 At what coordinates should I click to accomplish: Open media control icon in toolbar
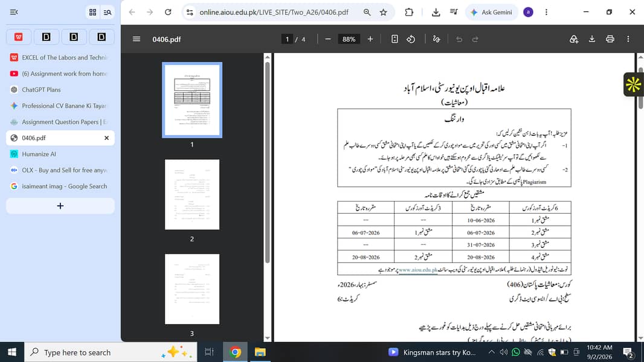(x=454, y=12)
